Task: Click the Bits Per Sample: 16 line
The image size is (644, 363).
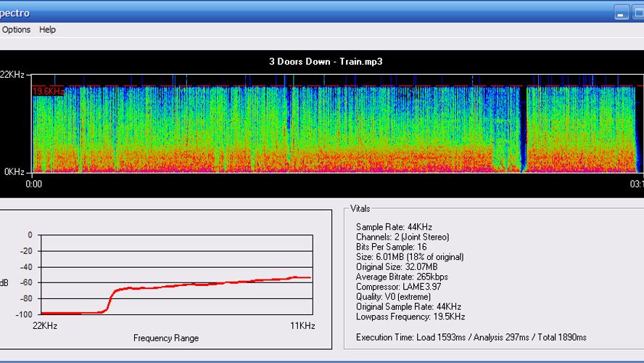Action: (x=392, y=247)
